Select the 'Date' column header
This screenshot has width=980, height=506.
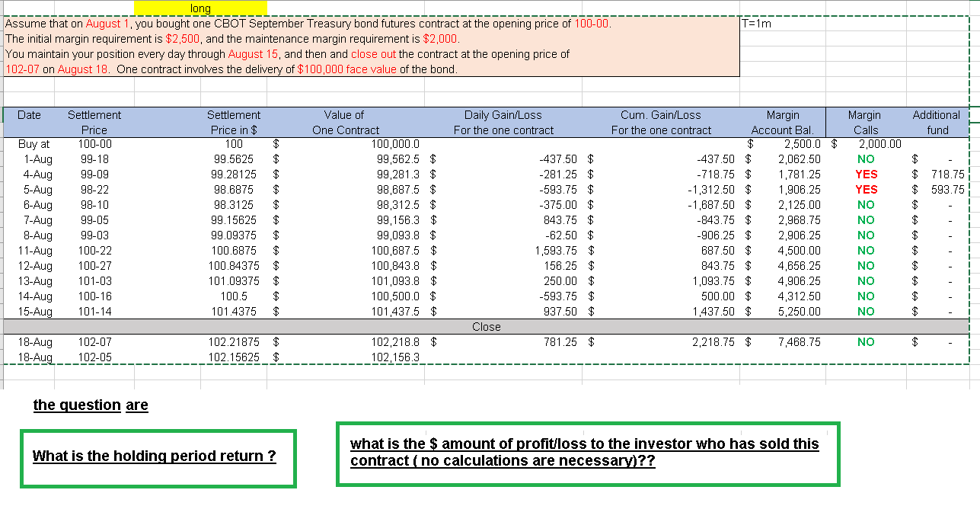(x=29, y=115)
